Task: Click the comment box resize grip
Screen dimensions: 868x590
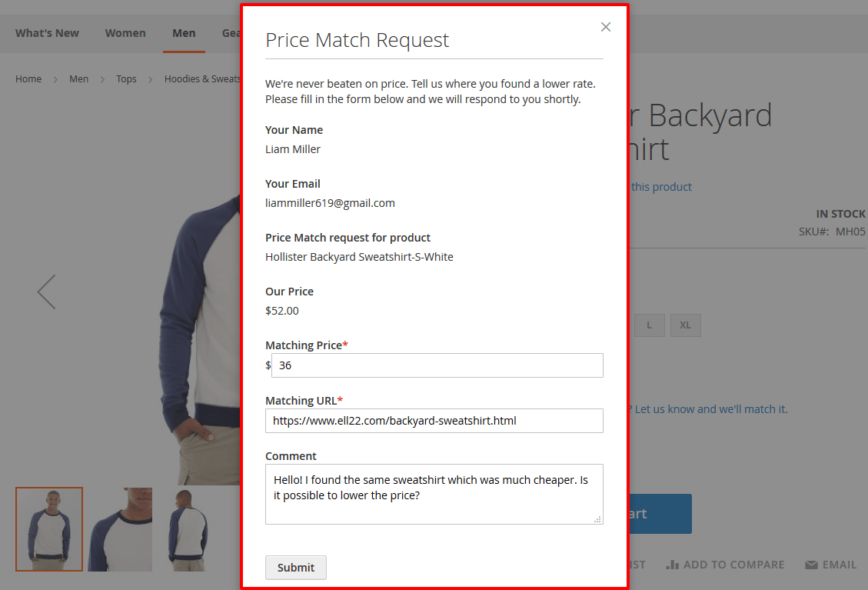Action: point(598,520)
